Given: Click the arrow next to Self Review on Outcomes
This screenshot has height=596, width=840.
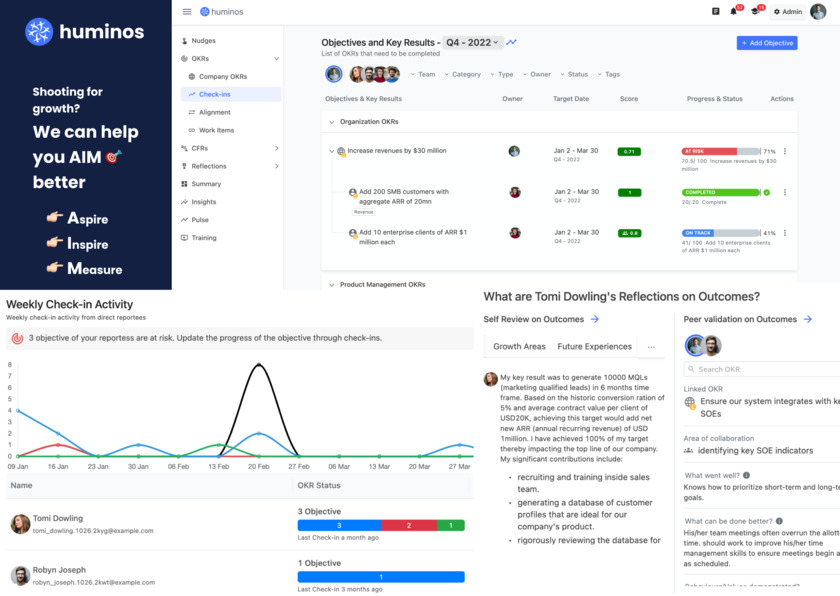Looking at the screenshot, I should tap(595, 319).
